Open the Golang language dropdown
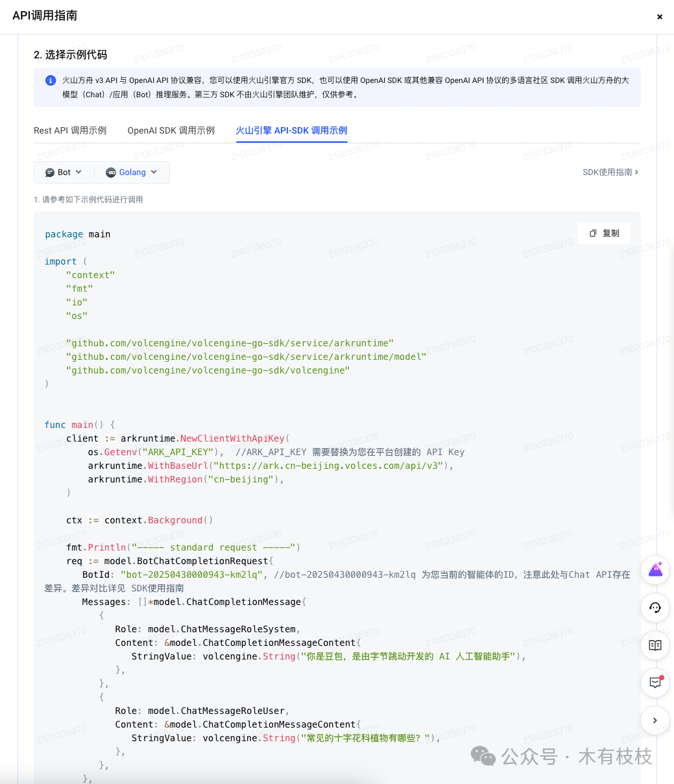Viewport: 674px width, 784px height. (x=132, y=172)
